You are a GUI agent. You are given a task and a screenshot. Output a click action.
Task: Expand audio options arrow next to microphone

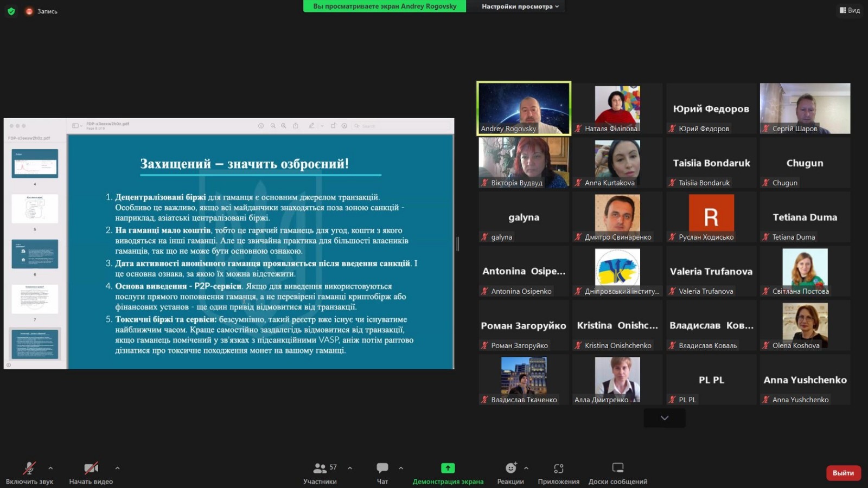[x=50, y=468]
